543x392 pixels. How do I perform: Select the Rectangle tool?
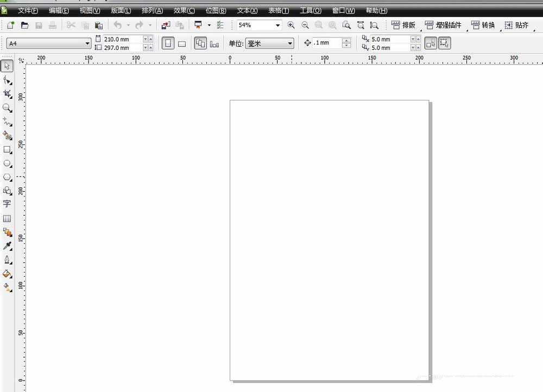coord(7,149)
